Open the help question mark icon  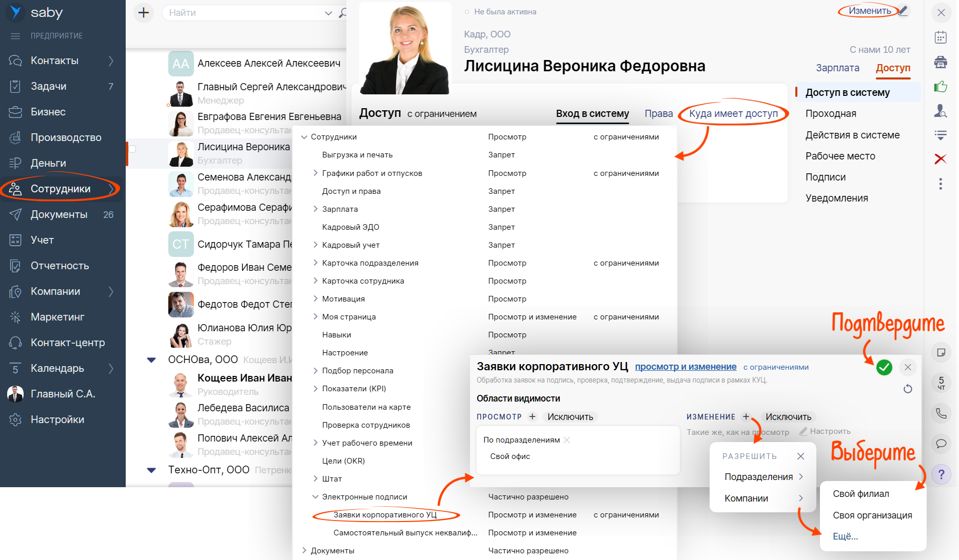click(941, 474)
